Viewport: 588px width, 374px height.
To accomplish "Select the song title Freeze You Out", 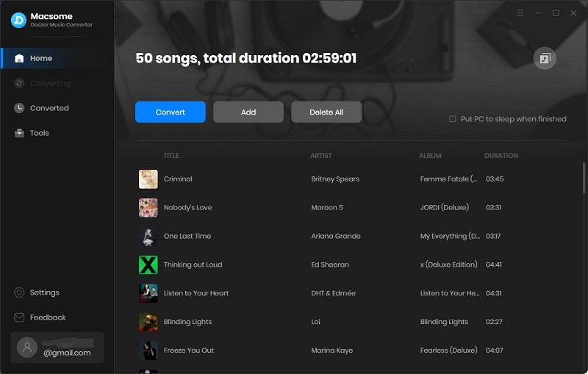I will 189,350.
